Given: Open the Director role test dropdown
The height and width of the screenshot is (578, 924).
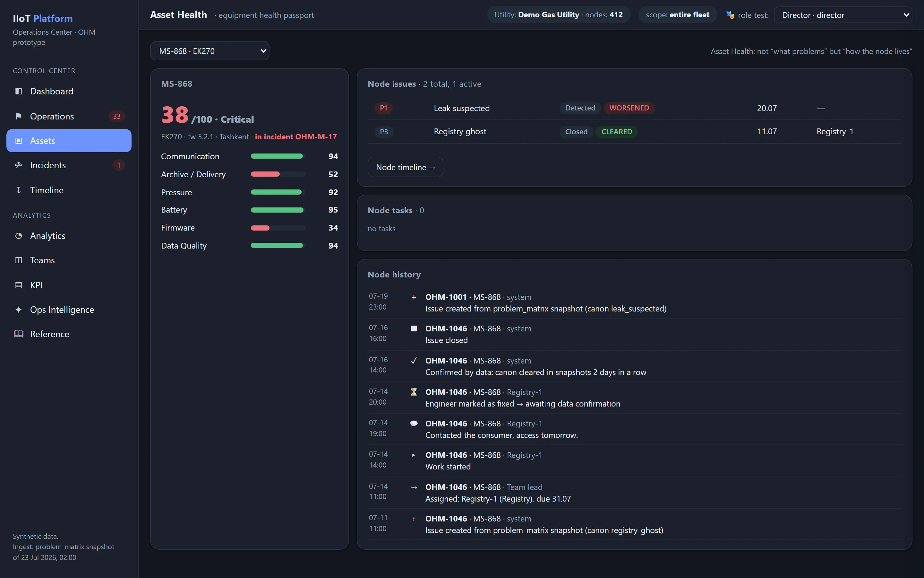Looking at the screenshot, I should (843, 15).
